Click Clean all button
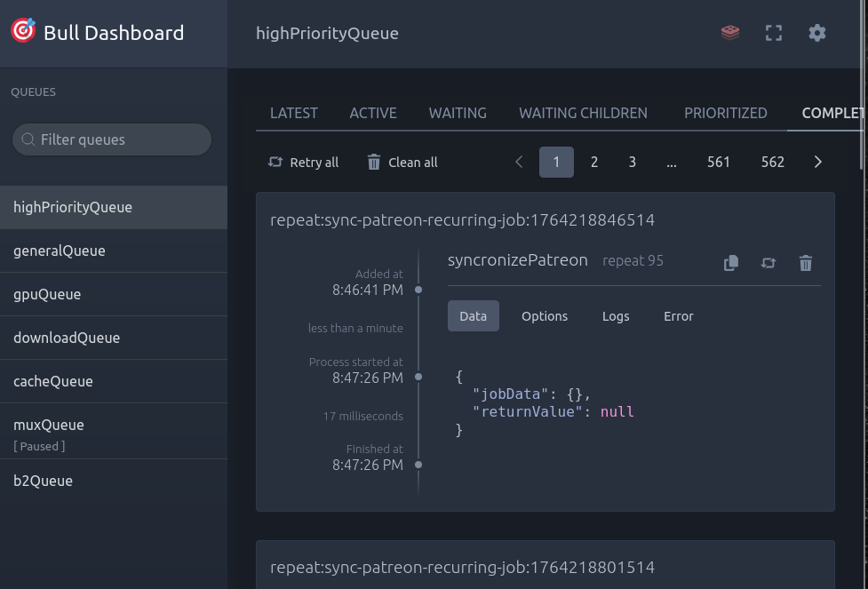Screen dimensions: 868x589 click(x=402, y=162)
